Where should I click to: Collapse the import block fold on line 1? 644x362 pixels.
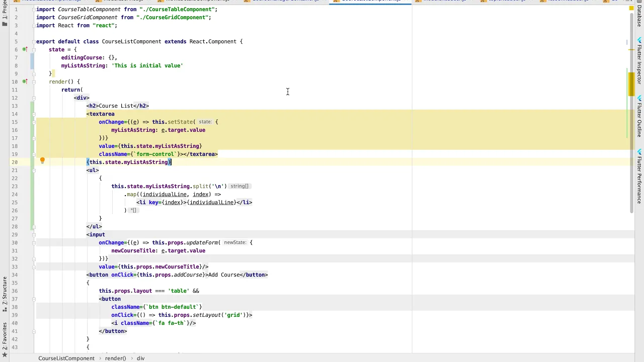tap(34, 9)
